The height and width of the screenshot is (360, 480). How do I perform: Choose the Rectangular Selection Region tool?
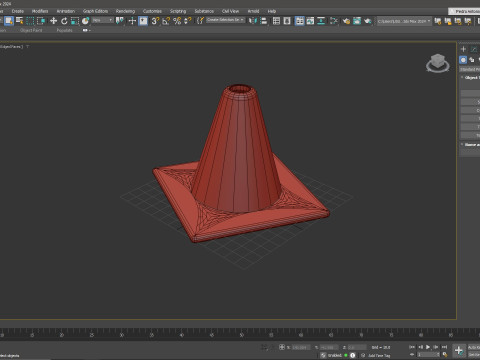click(30, 21)
